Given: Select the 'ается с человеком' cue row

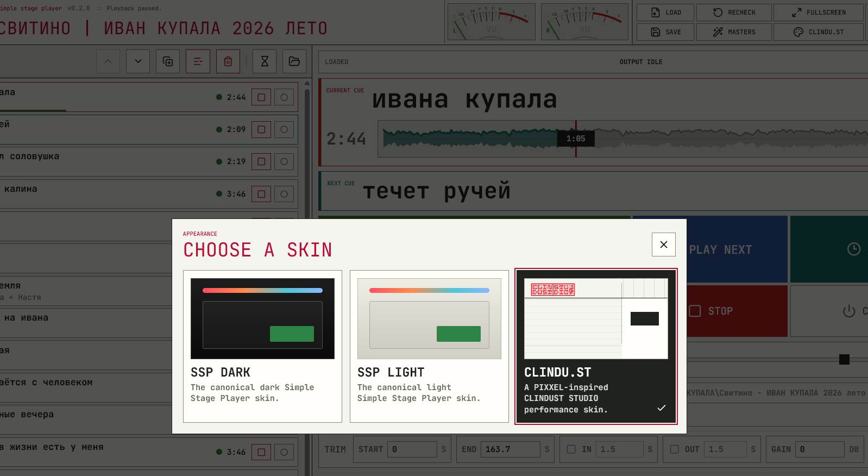Looking at the screenshot, I should tap(86, 387).
